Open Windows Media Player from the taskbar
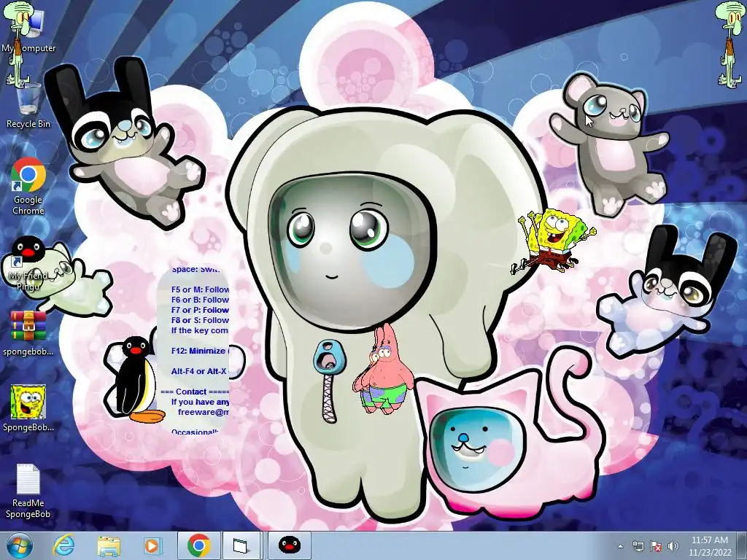The width and height of the screenshot is (747, 560). (x=152, y=545)
